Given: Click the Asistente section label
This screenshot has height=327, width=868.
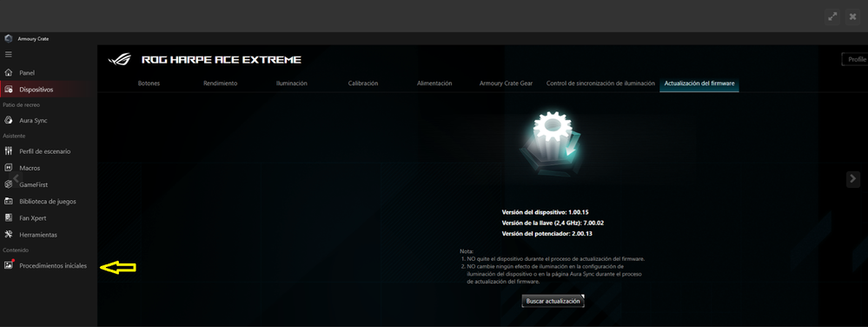Looking at the screenshot, I should pyautogui.click(x=14, y=136).
